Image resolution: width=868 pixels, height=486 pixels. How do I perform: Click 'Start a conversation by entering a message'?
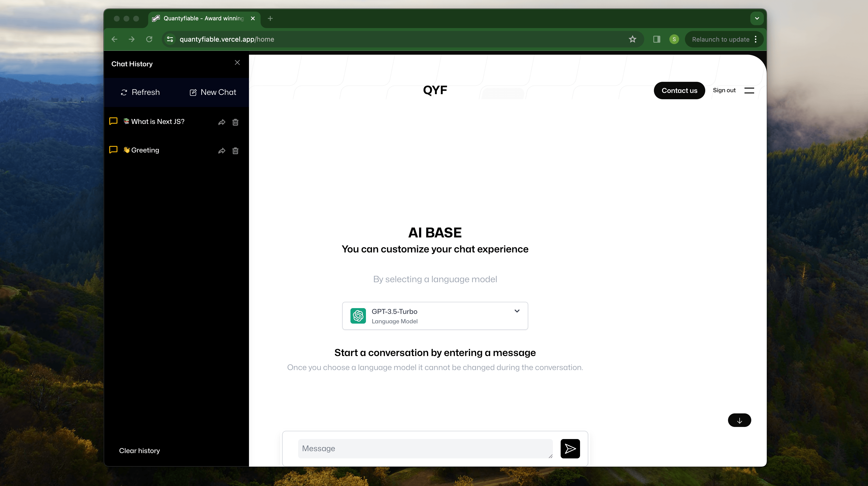435,353
